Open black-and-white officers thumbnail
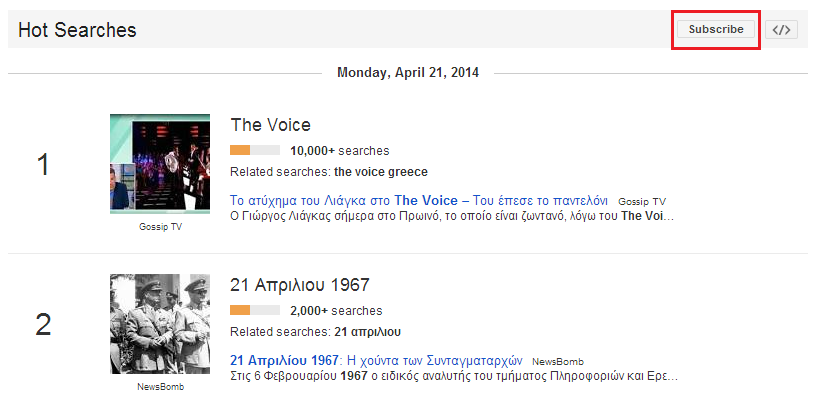The width and height of the screenshot is (817, 395). click(x=160, y=324)
